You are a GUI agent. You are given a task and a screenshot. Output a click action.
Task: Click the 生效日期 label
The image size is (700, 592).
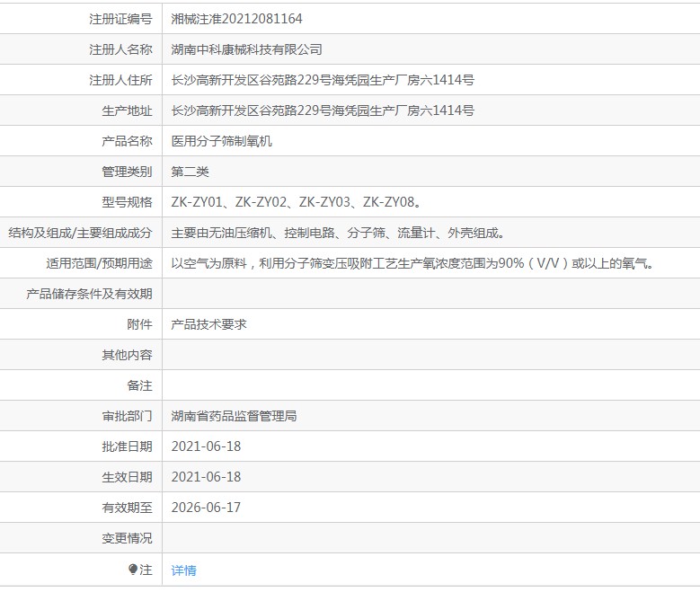[128, 477]
